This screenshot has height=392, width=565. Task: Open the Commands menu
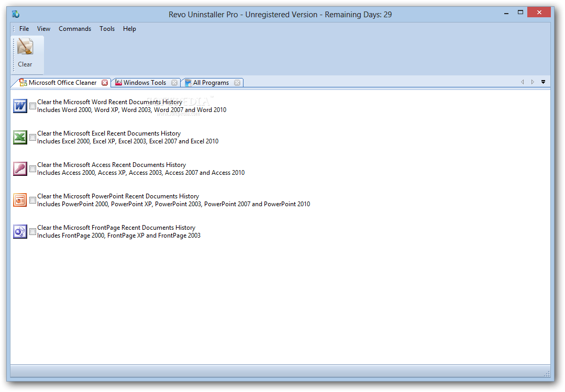(75, 29)
